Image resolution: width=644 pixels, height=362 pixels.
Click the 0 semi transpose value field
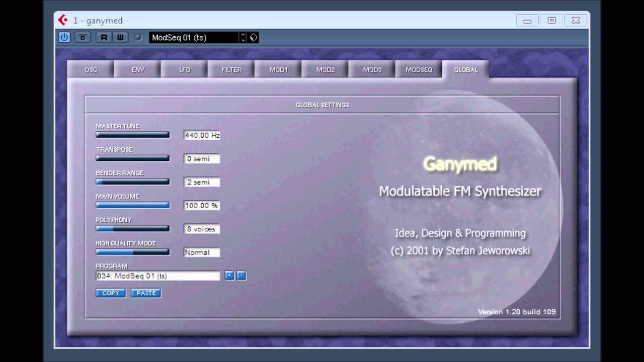pos(202,158)
